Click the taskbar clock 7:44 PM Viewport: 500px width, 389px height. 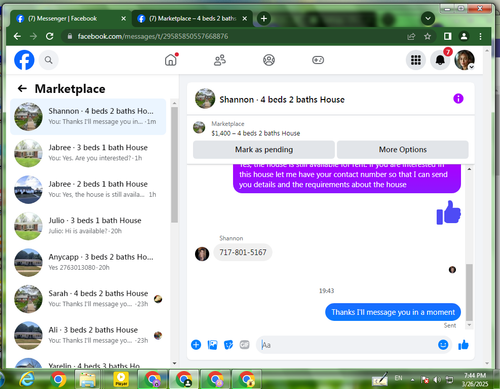pos(475,379)
